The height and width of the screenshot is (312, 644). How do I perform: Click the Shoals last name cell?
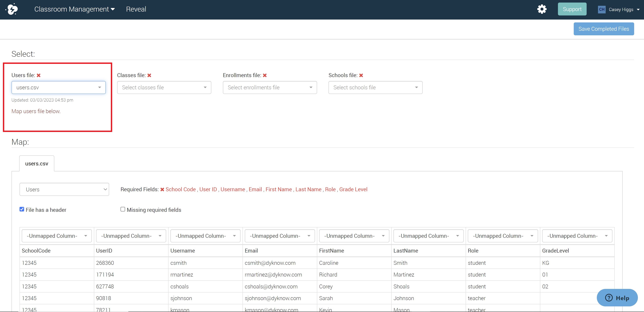(x=428, y=287)
